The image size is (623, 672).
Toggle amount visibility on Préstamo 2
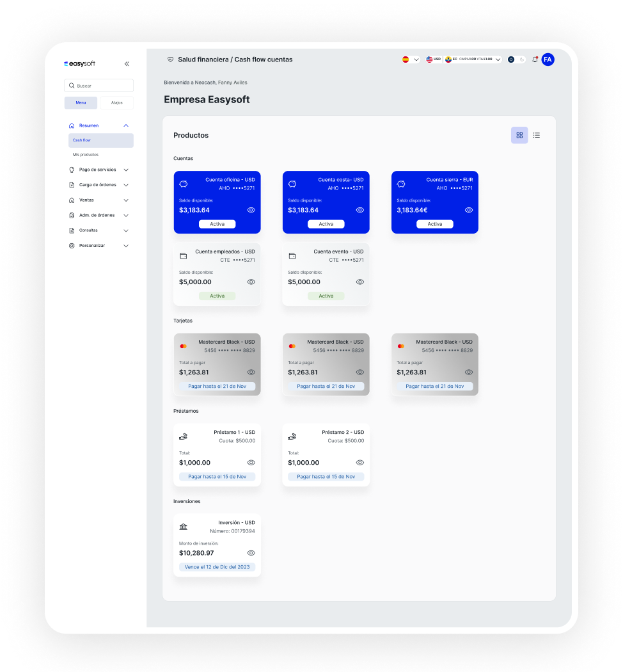click(360, 463)
